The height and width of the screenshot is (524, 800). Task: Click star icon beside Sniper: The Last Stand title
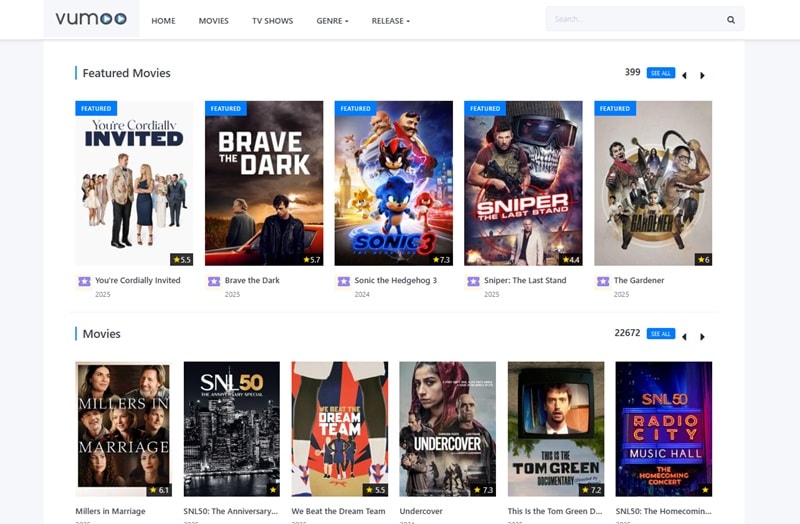473,281
